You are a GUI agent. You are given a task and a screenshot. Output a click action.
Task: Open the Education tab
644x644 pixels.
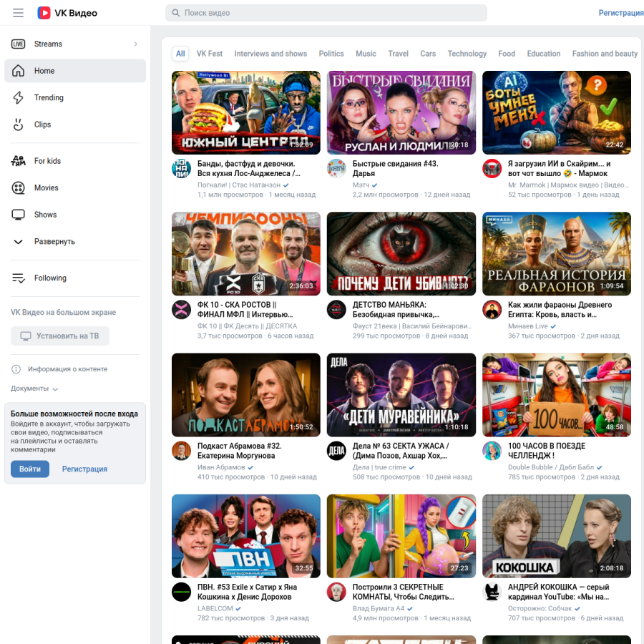pos(544,54)
